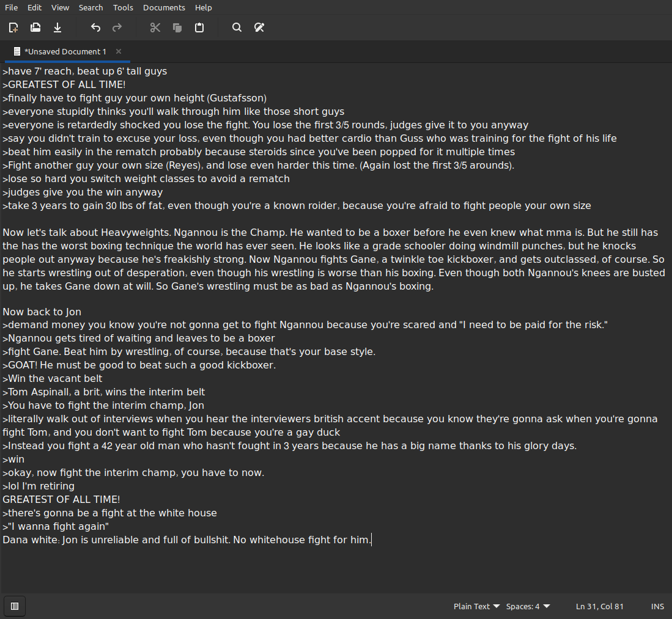
Task: Click line '>beat him easily in the rematch'
Action: point(259,152)
